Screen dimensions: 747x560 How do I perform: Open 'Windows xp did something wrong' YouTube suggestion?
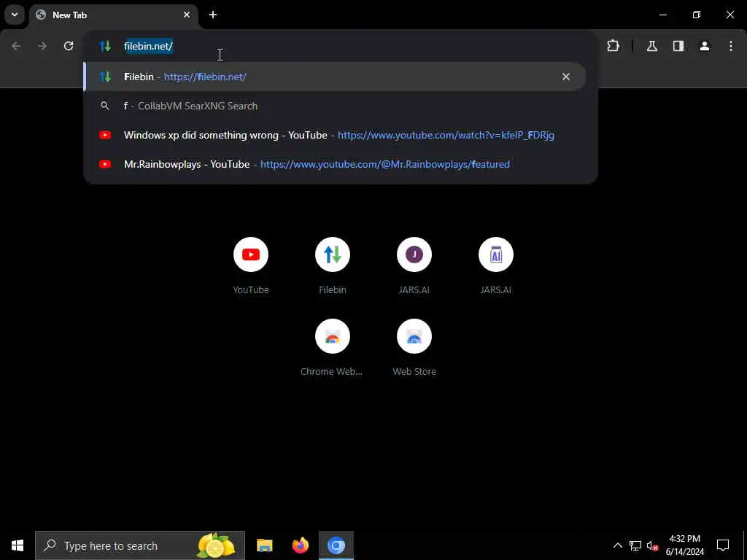[x=334, y=135]
